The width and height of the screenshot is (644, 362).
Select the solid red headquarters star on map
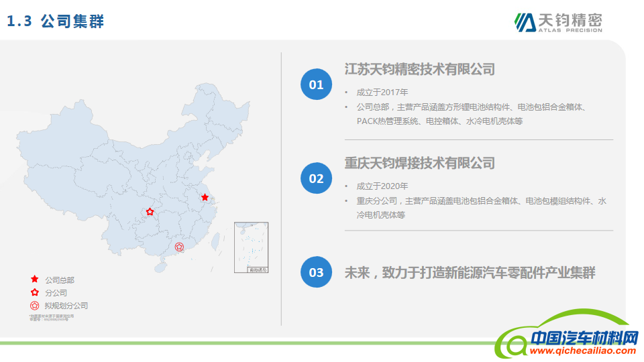pos(205,198)
